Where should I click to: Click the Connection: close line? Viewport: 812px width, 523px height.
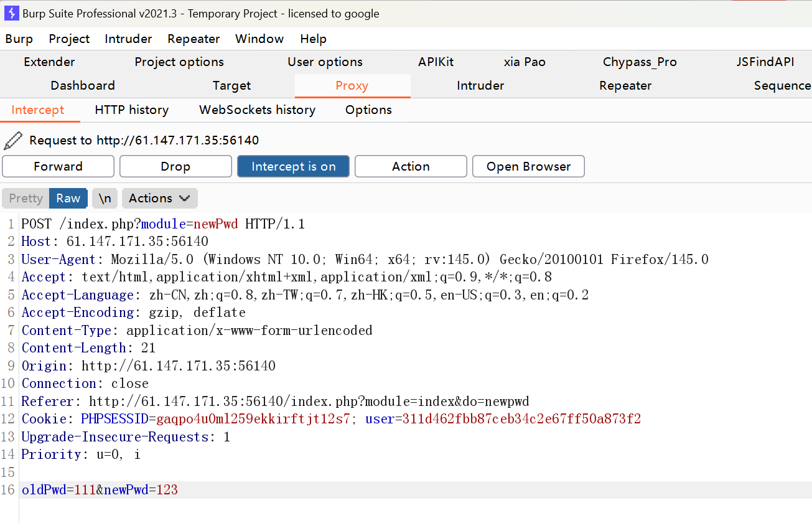pyautogui.click(x=85, y=384)
